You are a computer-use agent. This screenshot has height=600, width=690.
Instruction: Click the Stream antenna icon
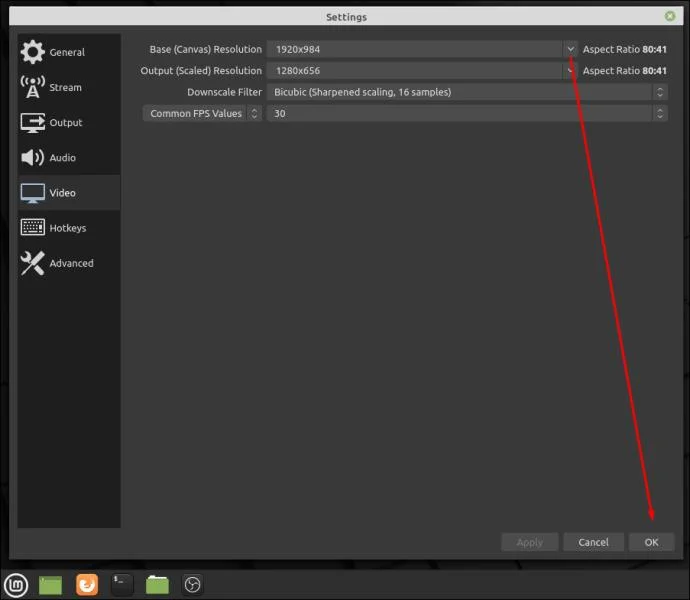(32, 87)
